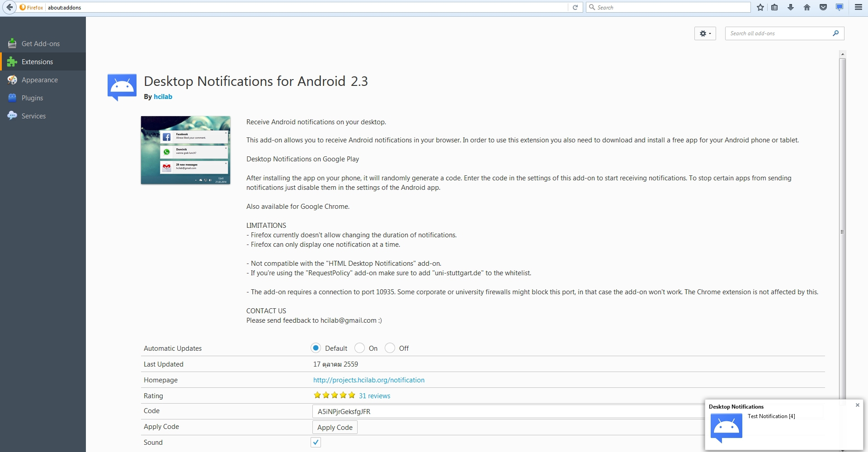The width and height of the screenshot is (868, 452).
Task: Click the "Desktop Notifications" popup title
Action: (x=736, y=407)
